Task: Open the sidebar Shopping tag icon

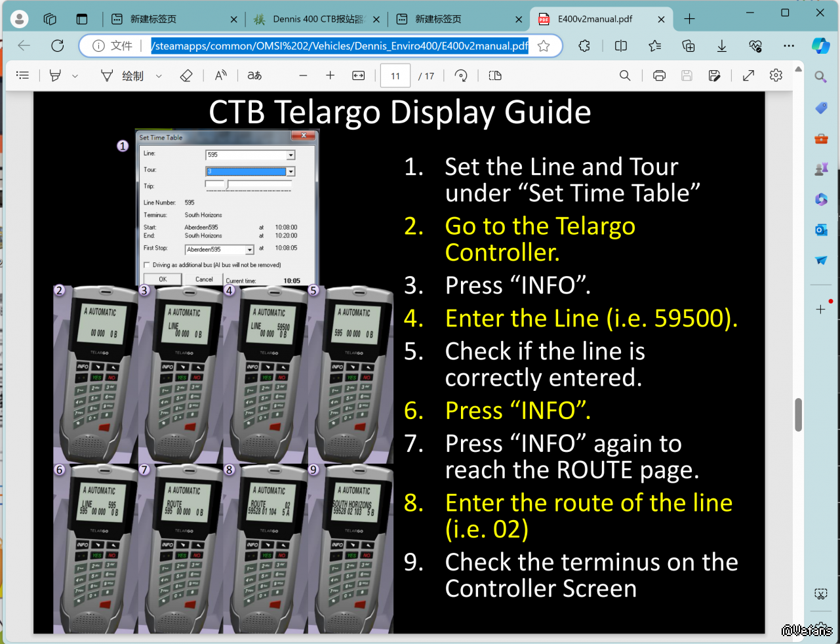Action: 821,108
